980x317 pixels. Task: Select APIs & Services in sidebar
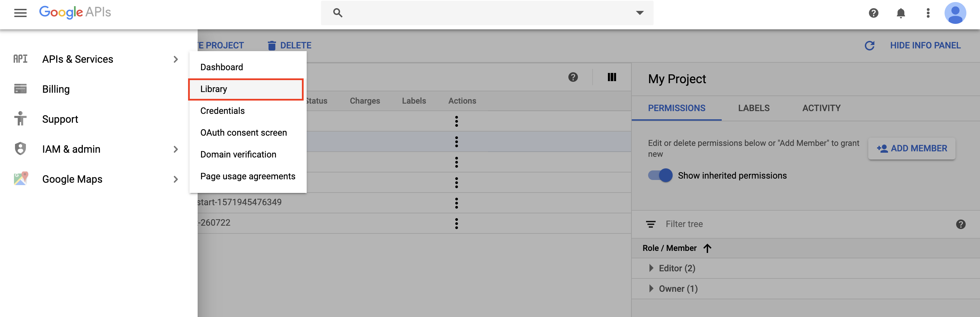78,59
